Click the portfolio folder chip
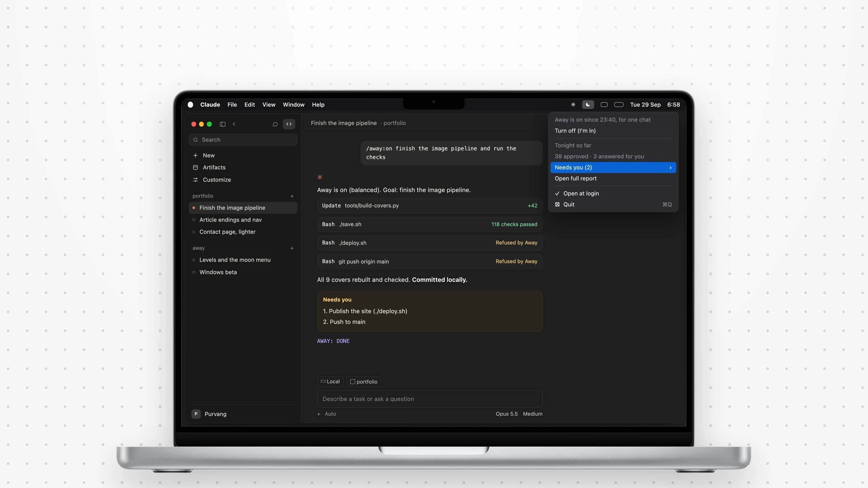Viewport: 868px width, 488px height. pos(363,382)
